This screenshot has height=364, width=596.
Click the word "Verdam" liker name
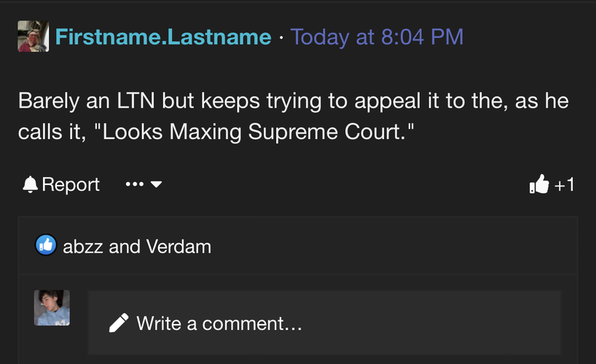point(179,247)
